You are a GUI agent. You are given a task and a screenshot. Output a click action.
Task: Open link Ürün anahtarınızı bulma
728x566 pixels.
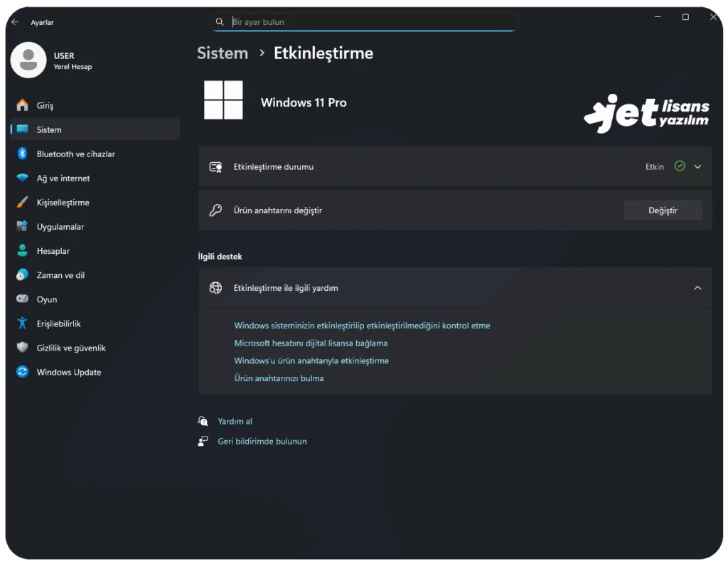click(x=279, y=378)
